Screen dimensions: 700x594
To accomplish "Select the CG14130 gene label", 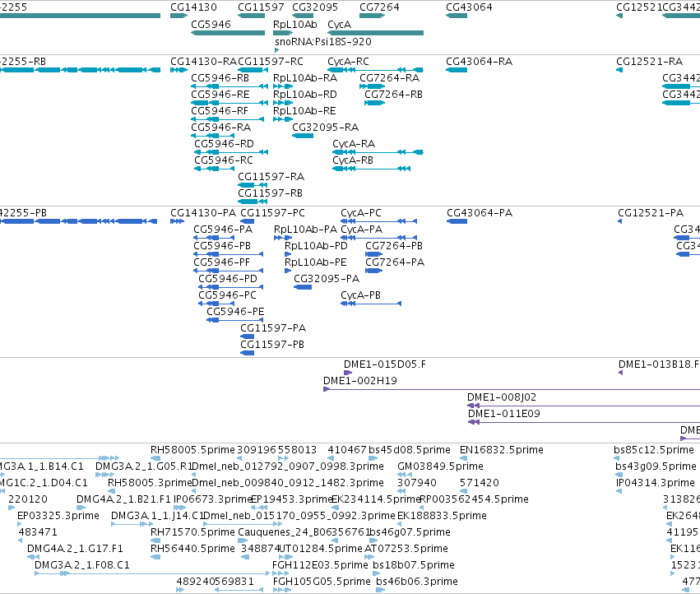I will coord(193,7).
